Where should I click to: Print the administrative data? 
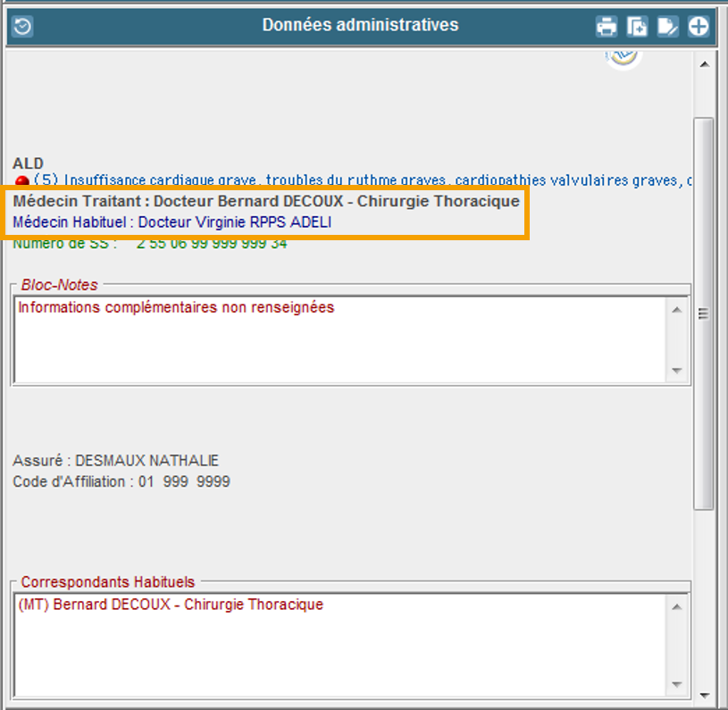(607, 26)
